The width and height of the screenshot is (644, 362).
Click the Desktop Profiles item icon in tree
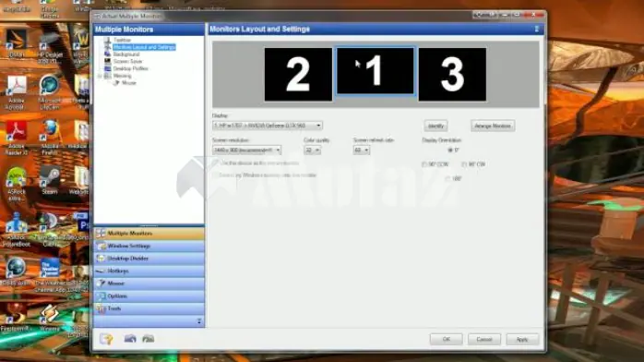(x=108, y=68)
